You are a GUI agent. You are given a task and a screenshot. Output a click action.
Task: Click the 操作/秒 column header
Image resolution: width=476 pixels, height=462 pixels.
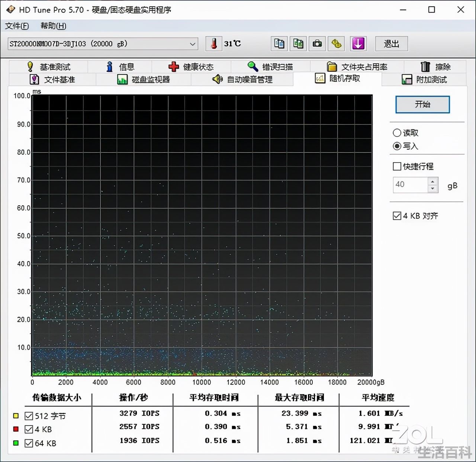pyautogui.click(x=134, y=398)
